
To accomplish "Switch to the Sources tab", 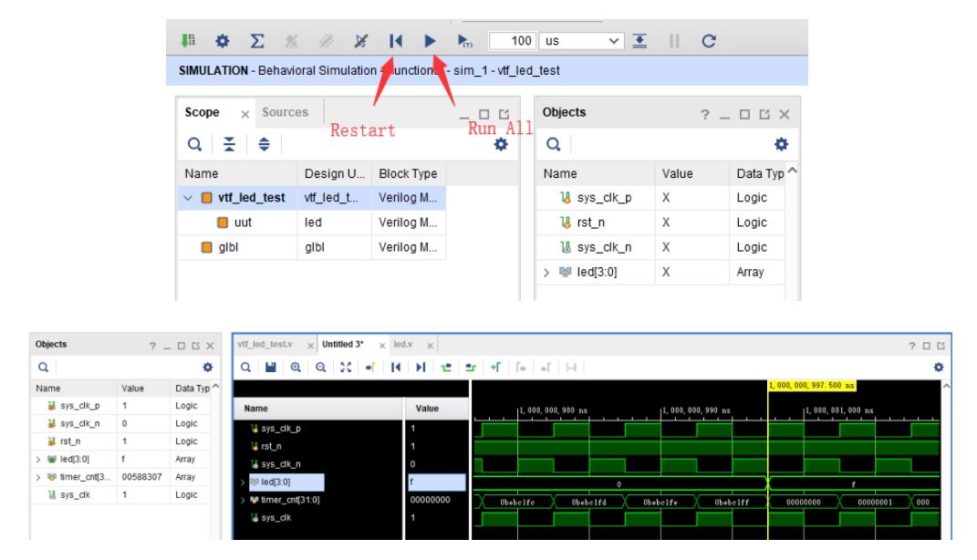I will coord(285,112).
